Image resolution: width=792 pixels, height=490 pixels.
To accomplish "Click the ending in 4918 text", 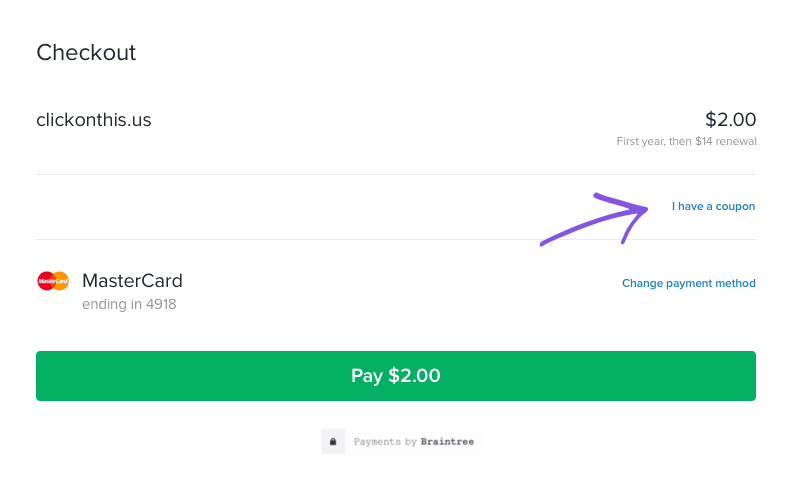I will (129, 304).
